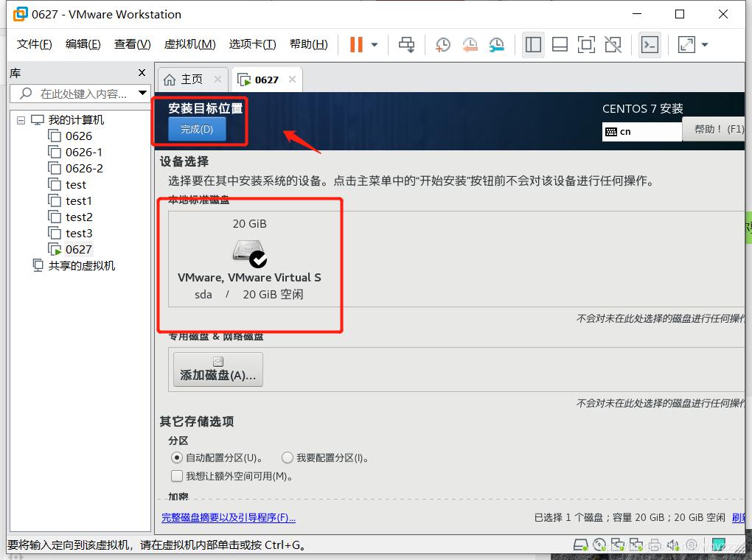This screenshot has width=752, height=560.
Task: Send Ctrl+Alt+Del to the guest
Action: tap(406, 45)
